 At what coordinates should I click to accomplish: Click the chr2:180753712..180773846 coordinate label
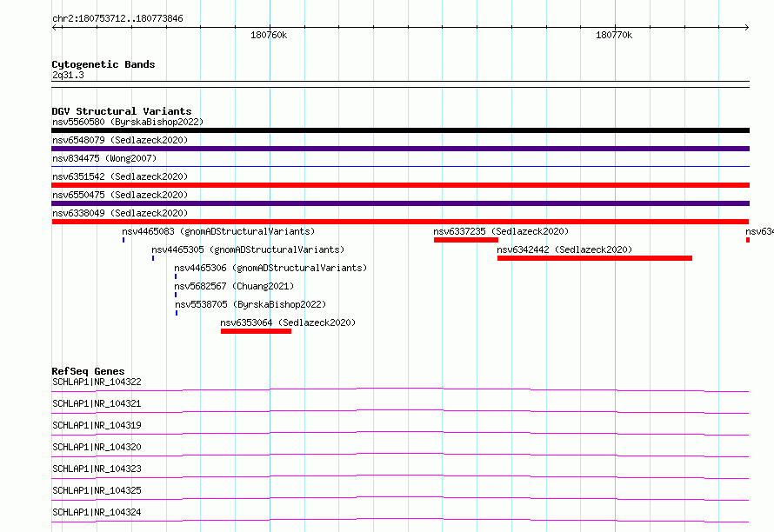(117, 18)
